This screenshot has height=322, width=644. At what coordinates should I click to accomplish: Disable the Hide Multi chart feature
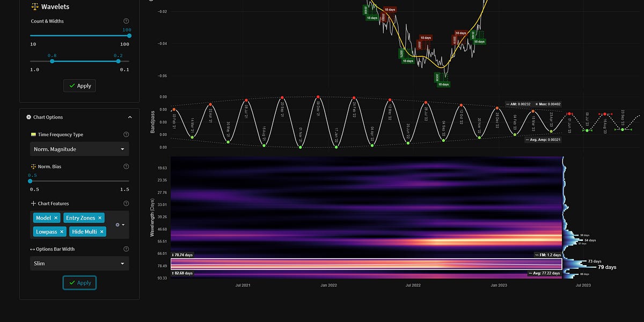pyautogui.click(x=102, y=231)
